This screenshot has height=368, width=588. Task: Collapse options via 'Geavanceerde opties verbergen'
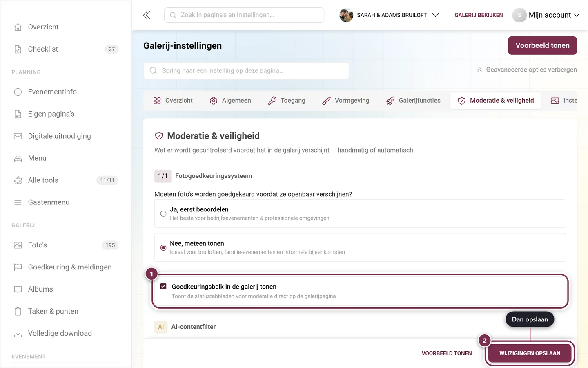pos(527,70)
